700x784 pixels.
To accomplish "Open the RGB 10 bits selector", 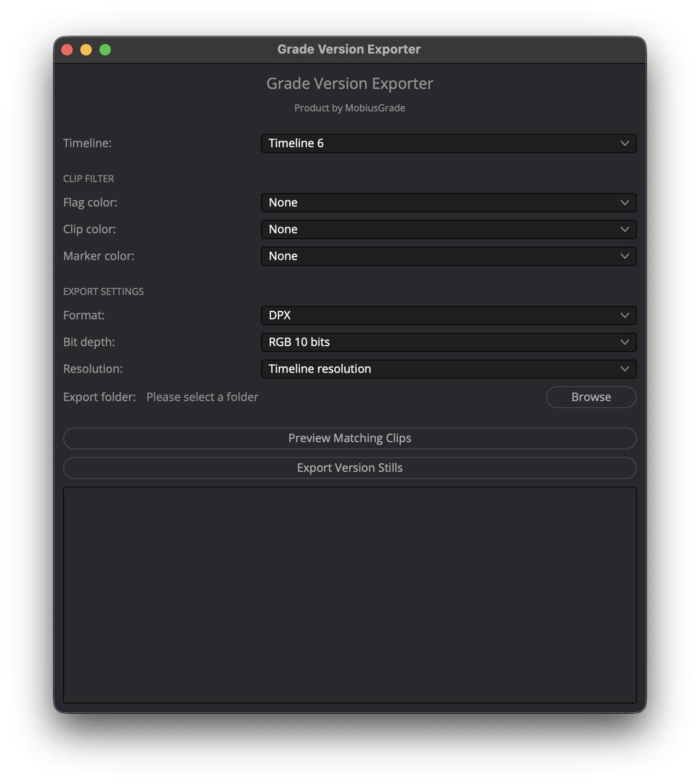I will (x=448, y=342).
